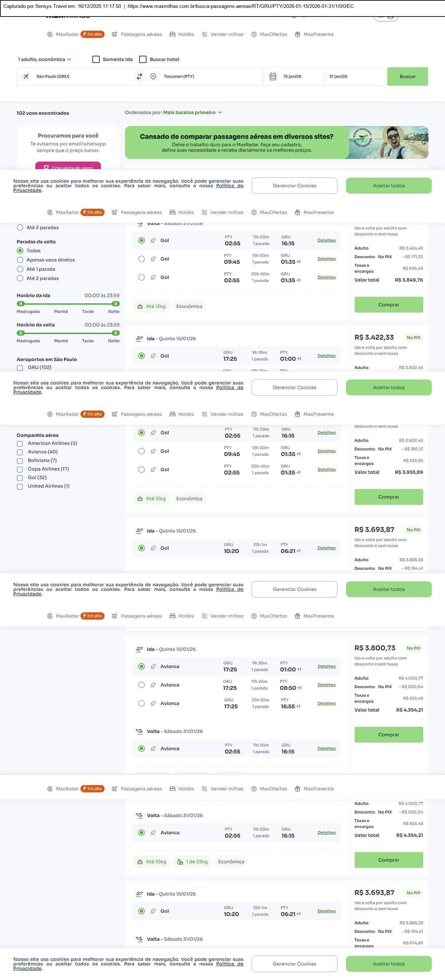Click the location pin icon in Tocumen field
The image size is (445, 980).
(x=153, y=77)
